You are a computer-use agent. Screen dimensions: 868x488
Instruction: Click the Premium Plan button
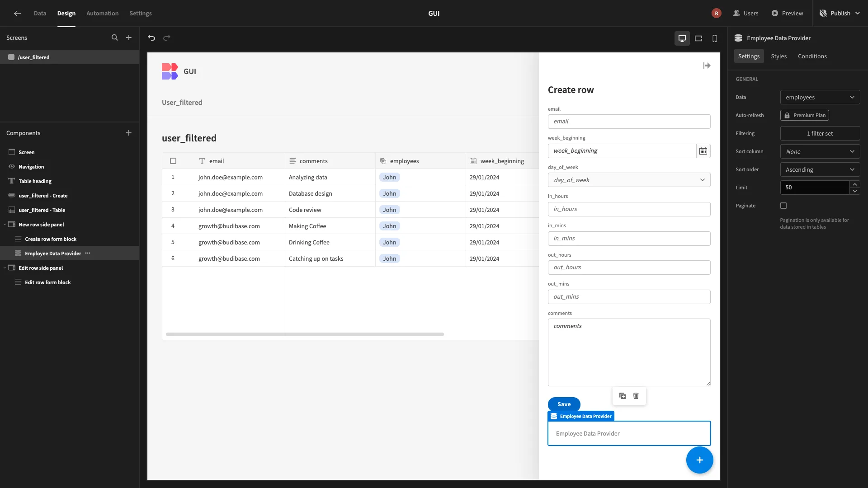click(x=805, y=115)
